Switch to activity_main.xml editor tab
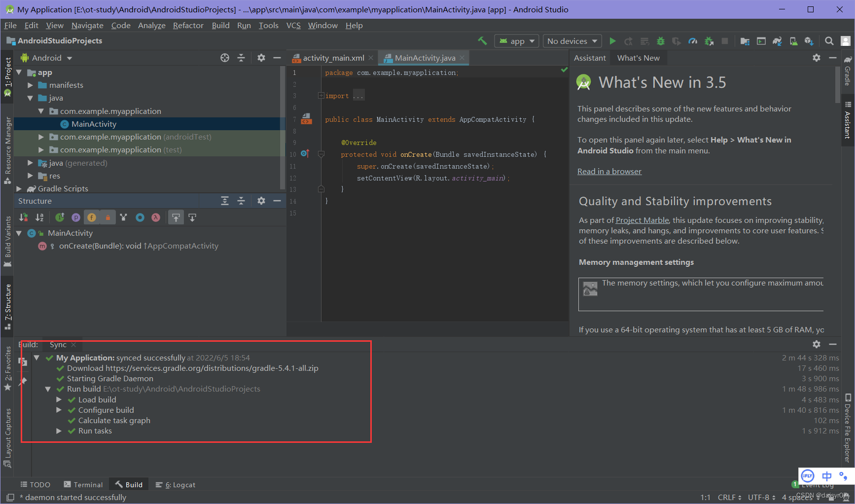Image resolution: width=855 pixels, height=504 pixels. click(x=333, y=58)
